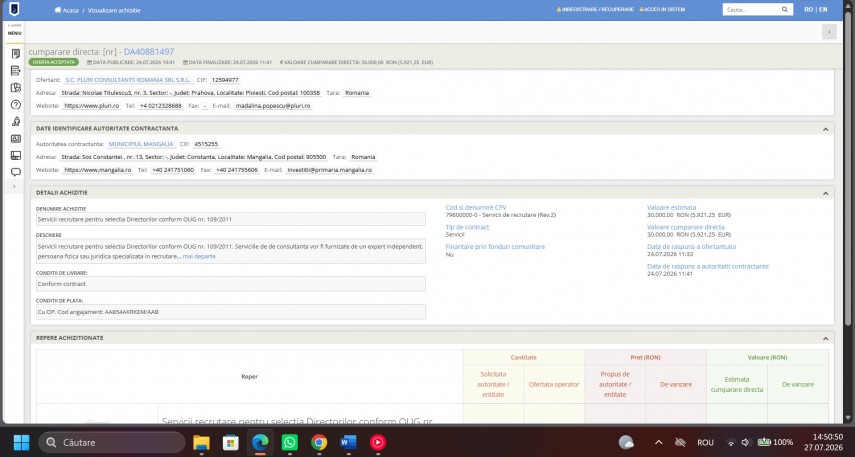The height and width of the screenshot is (457, 855).
Task: Open the DA40881497 acquisition number link
Action: [x=148, y=52]
